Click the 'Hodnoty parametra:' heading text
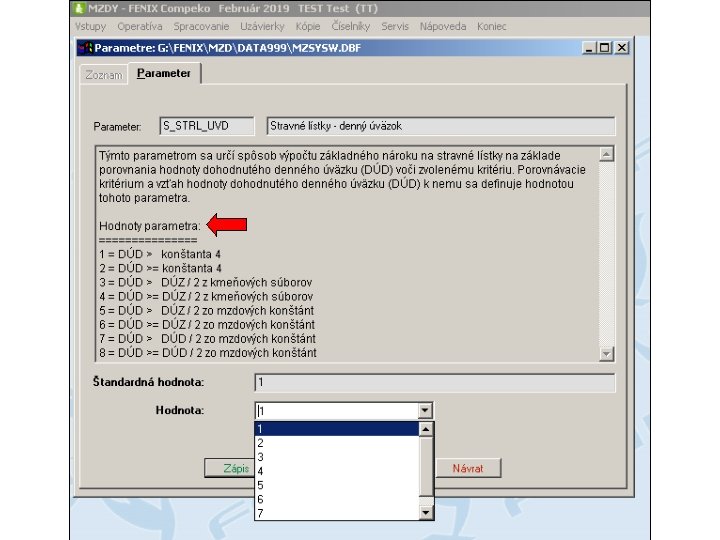Screen dimensions: 720x540 (150, 226)
